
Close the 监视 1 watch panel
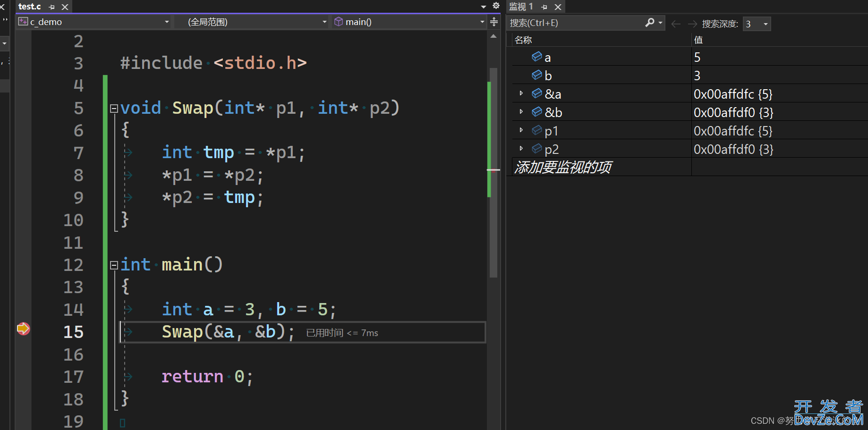point(558,7)
